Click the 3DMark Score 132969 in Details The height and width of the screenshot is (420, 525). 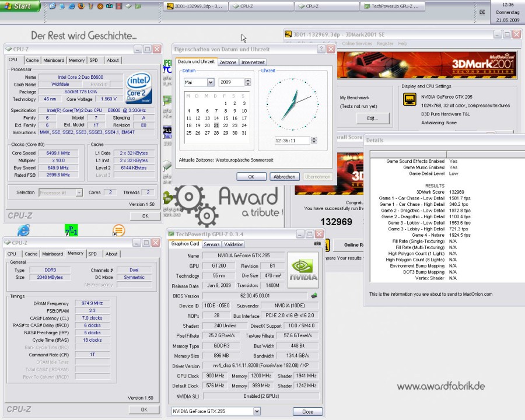click(x=457, y=192)
